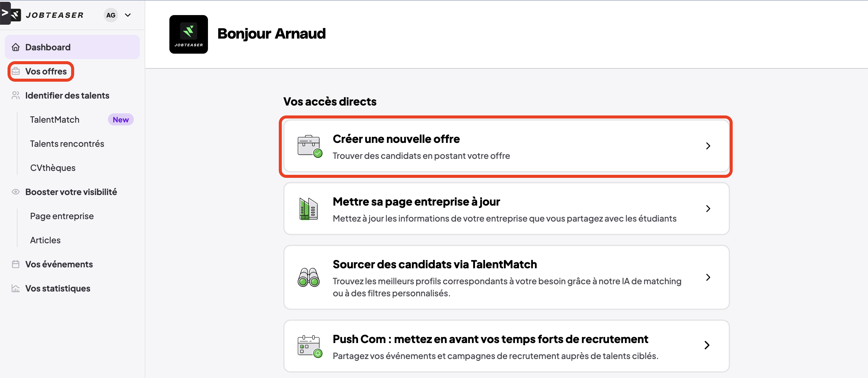Click the chevron on Sourcer des candidats card
Viewport: 868px width, 378px height.
pyautogui.click(x=708, y=277)
